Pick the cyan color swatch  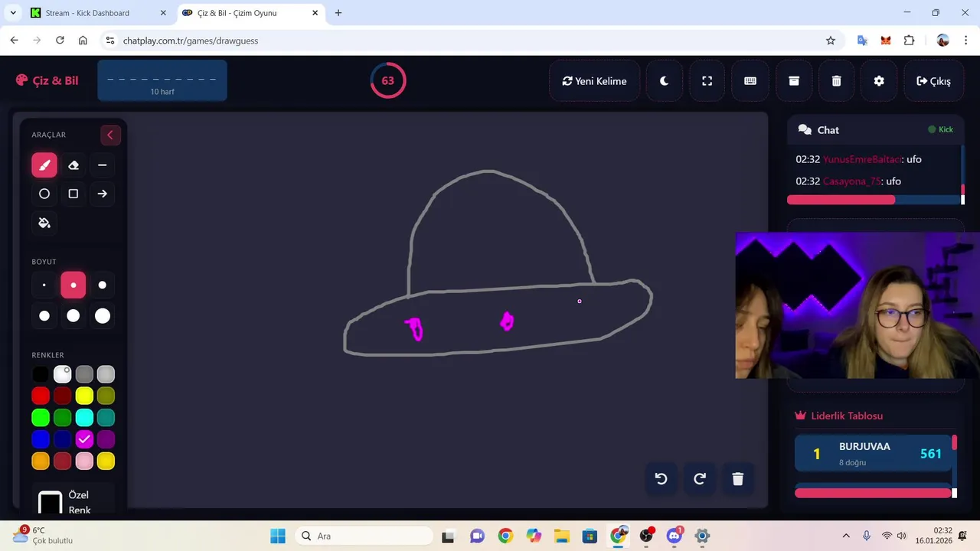coord(84,418)
